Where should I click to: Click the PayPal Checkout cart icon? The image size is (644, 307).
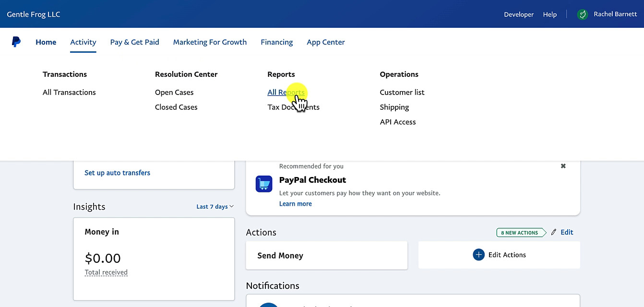264,184
